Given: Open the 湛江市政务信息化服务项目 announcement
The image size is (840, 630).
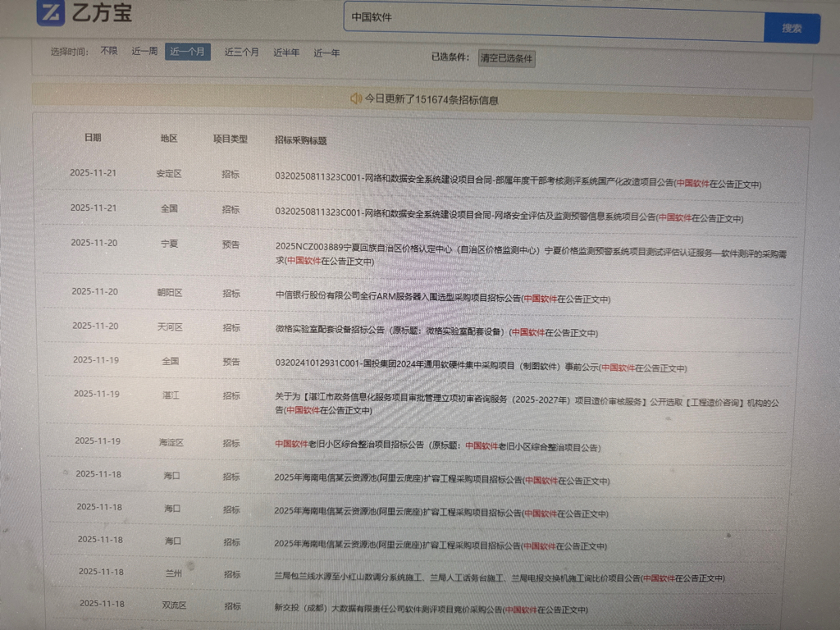Looking at the screenshot, I should pos(527,405).
